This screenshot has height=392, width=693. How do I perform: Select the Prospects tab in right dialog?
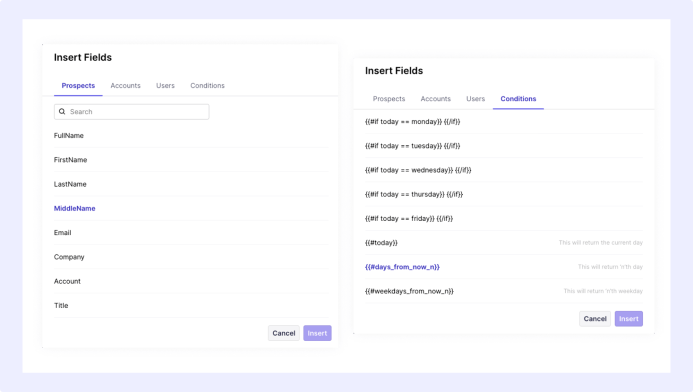click(389, 99)
